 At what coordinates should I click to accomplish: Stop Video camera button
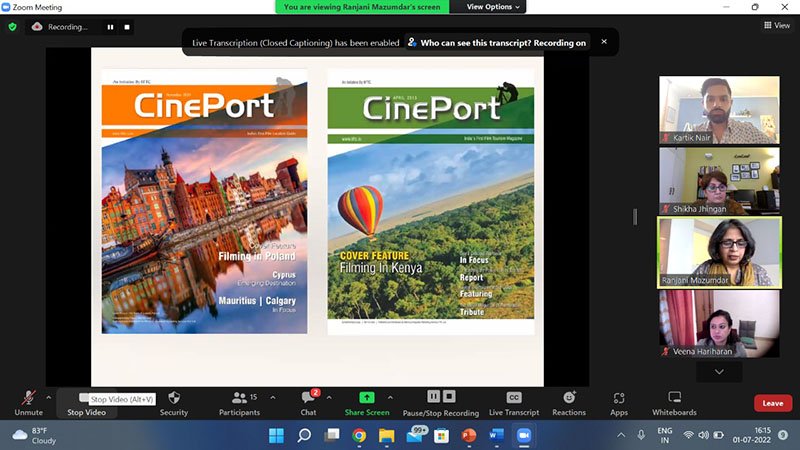pyautogui.click(x=86, y=403)
